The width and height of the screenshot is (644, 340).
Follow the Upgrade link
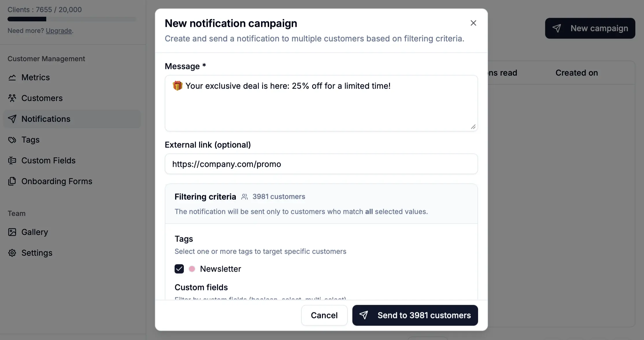(59, 31)
